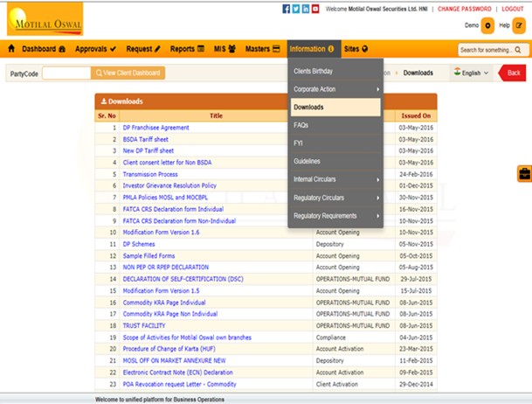Screen dimensions: 532x404
Task: Click the CHANGE PASSWORD link
Action: [464, 9]
